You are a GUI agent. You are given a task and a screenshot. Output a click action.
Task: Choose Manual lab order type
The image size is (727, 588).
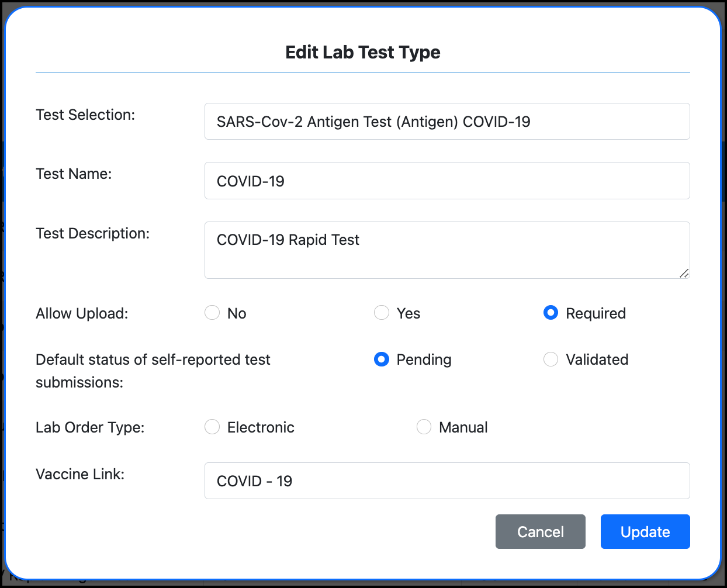(x=424, y=427)
